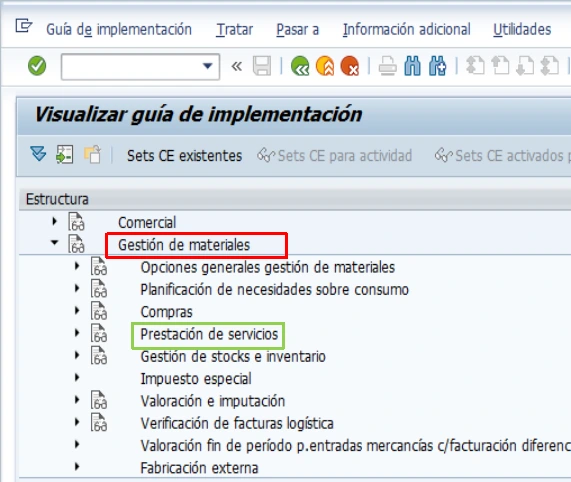
Task: Expand the Comercial tree node
Action: [x=55, y=221]
